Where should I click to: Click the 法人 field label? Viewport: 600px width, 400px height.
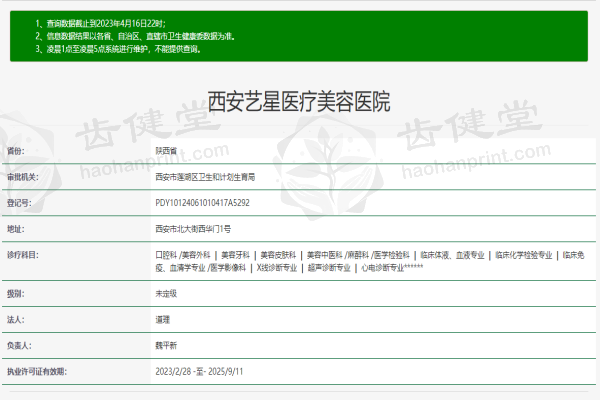click(x=16, y=320)
